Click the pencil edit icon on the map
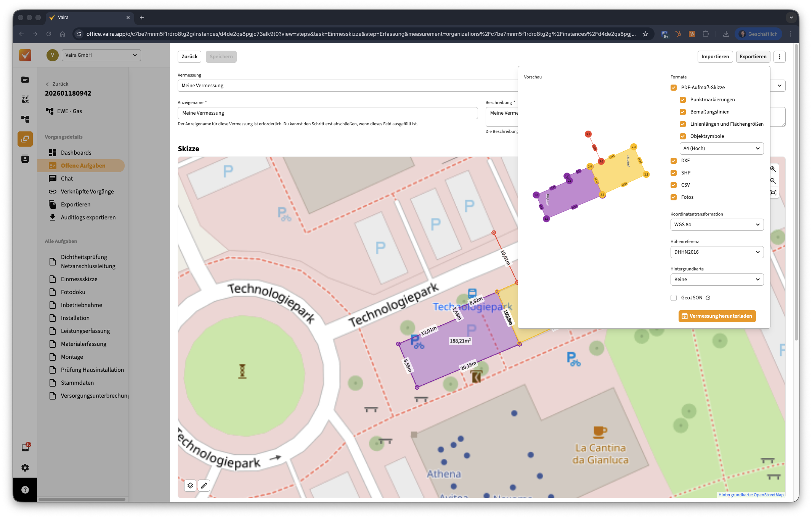 pyautogui.click(x=204, y=485)
